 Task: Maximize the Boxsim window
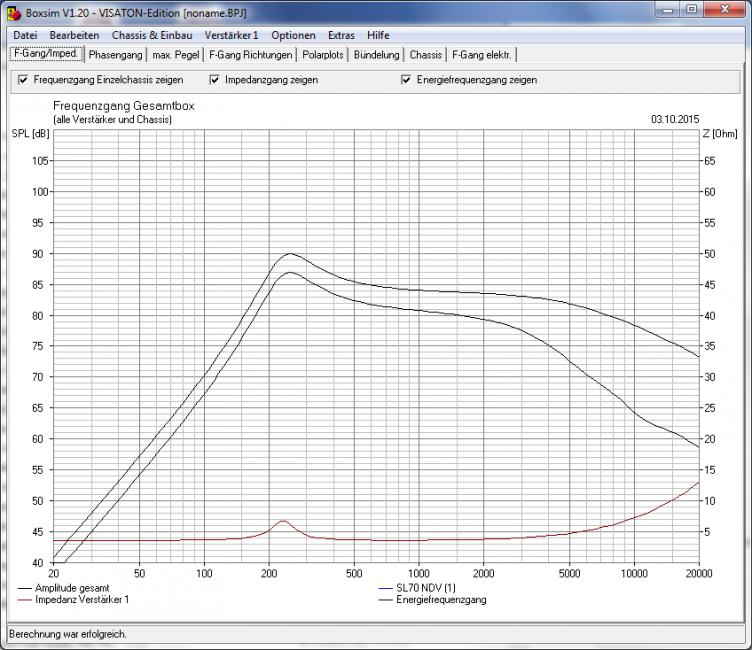(692, 11)
